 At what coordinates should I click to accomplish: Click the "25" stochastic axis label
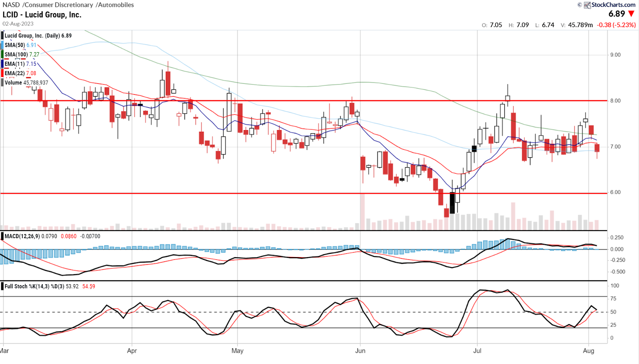point(613,325)
